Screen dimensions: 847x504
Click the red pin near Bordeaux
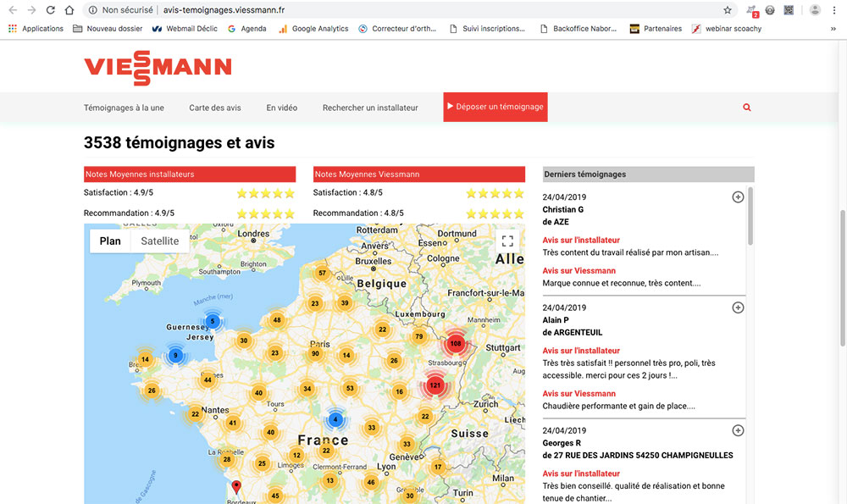click(x=236, y=487)
